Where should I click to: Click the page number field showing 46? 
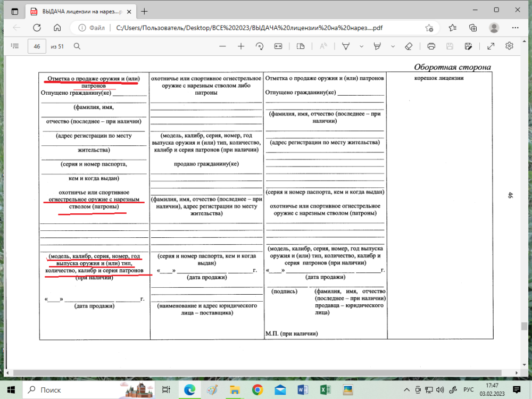(37, 46)
